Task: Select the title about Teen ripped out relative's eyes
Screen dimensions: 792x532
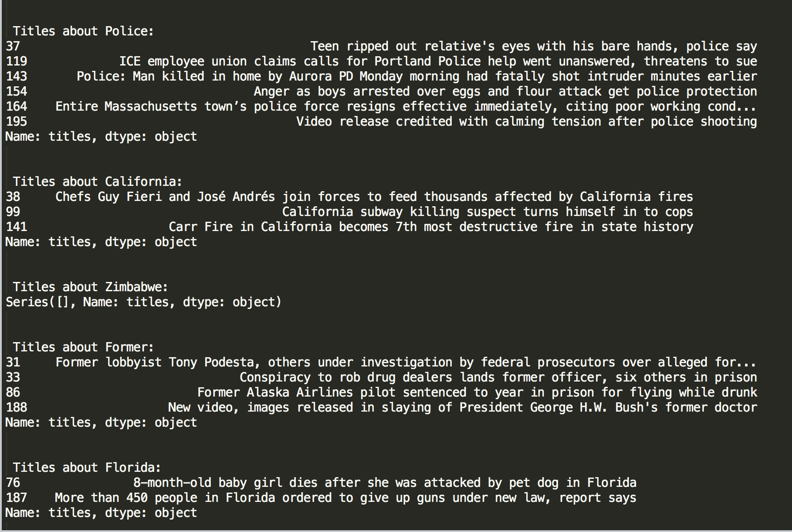Action: click(533, 46)
